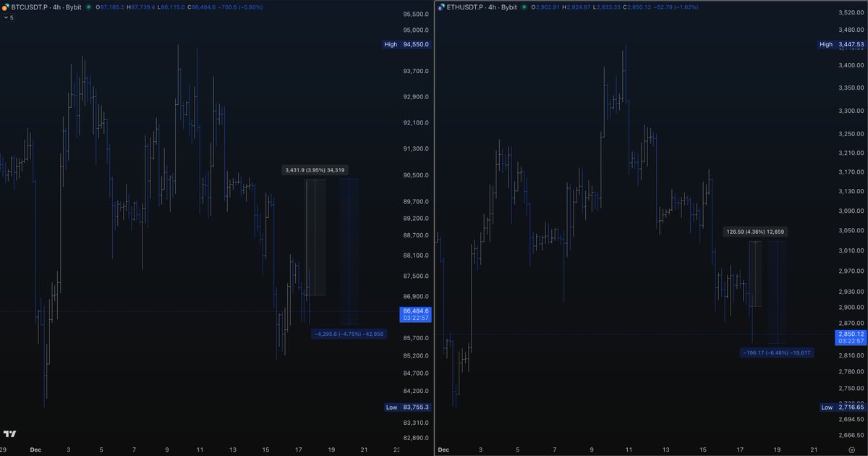Select the BTC long position label 3,431.9 (3.95%)

click(315, 170)
